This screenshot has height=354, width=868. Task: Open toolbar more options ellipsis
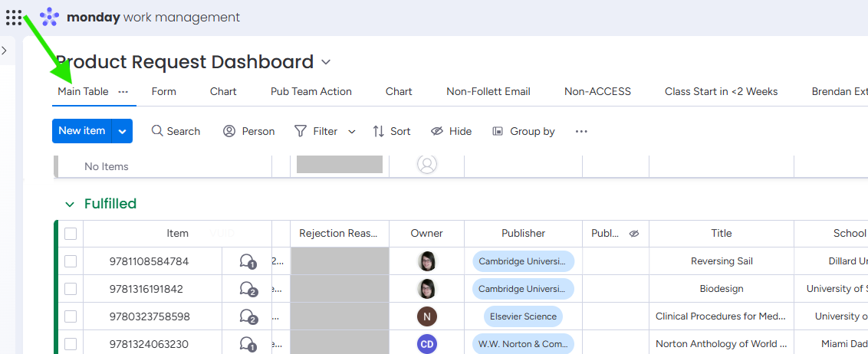point(581,131)
